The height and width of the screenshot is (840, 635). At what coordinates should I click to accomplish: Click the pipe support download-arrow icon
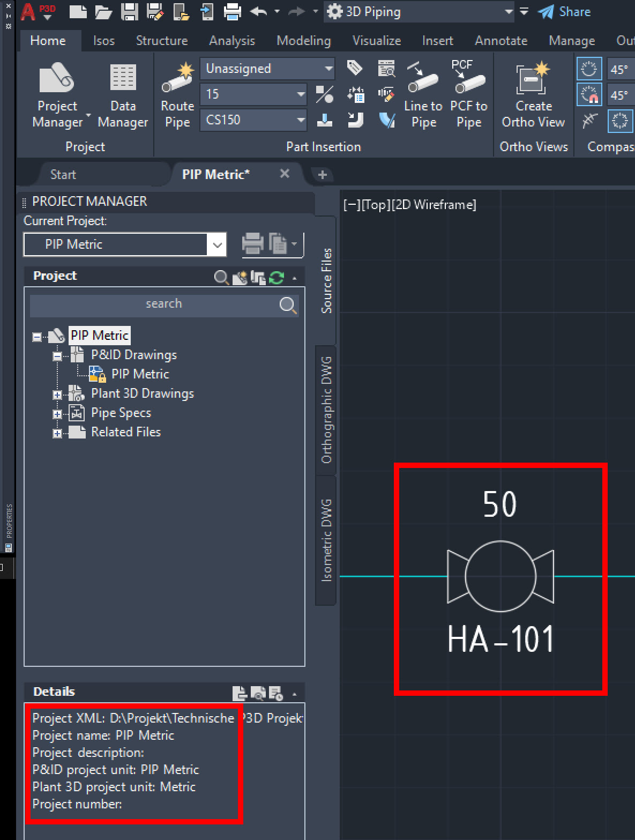tap(324, 120)
